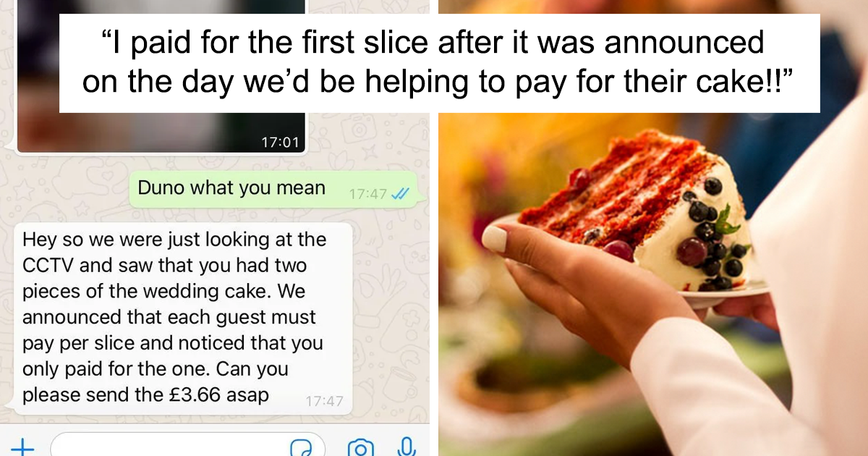Click the 17:47 timestamp on green bubble

click(368, 194)
